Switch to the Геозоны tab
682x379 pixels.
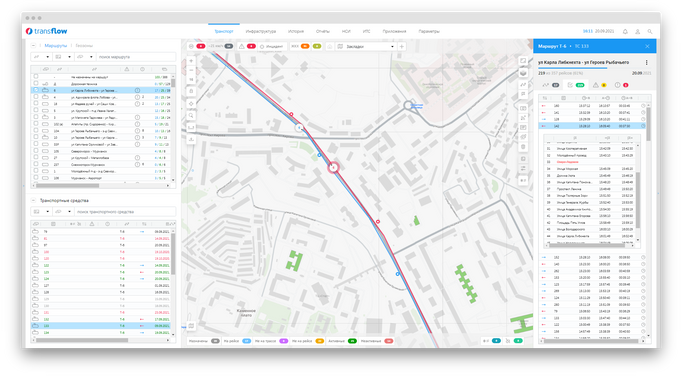84,46
